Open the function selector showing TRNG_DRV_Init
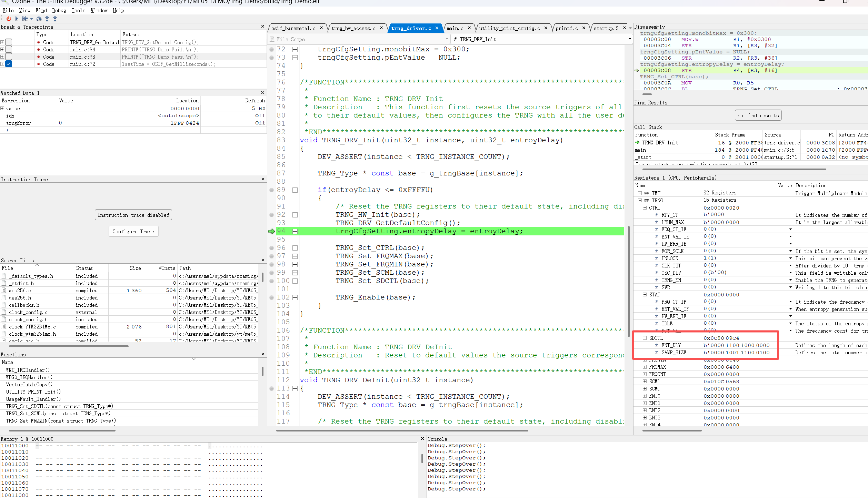Viewport: 868px width, 498px height. [x=542, y=39]
